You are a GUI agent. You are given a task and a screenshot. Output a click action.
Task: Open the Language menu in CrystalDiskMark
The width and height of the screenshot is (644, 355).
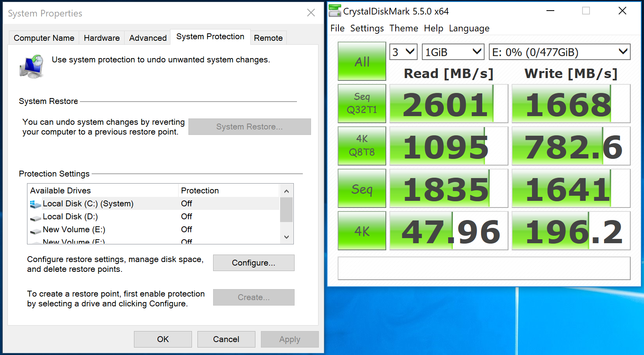point(469,28)
